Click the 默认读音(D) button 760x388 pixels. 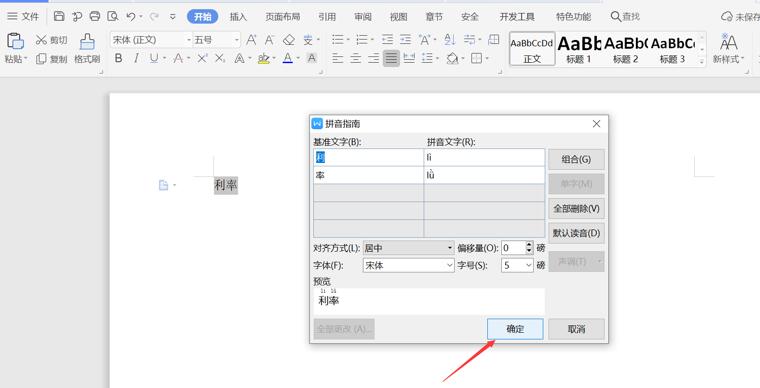coord(576,233)
